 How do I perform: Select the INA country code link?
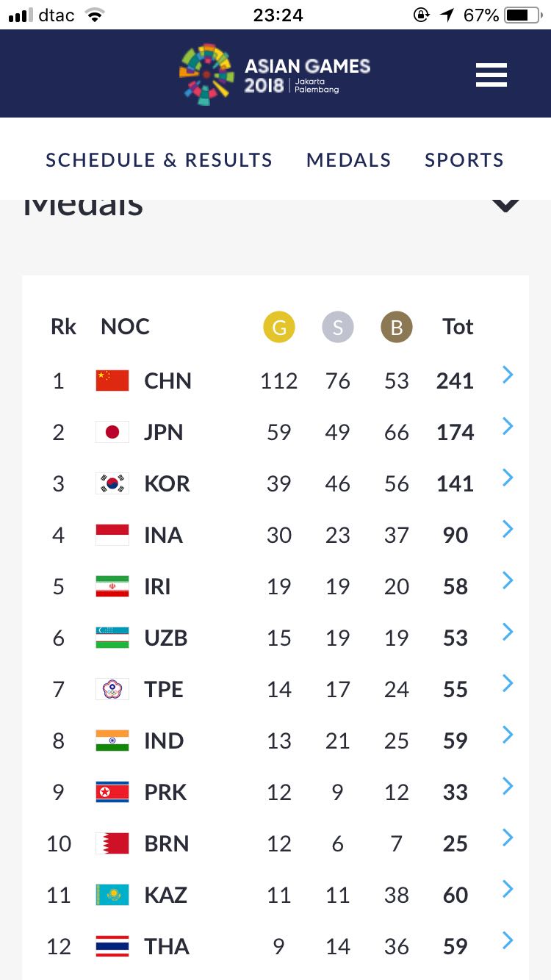[163, 535]
